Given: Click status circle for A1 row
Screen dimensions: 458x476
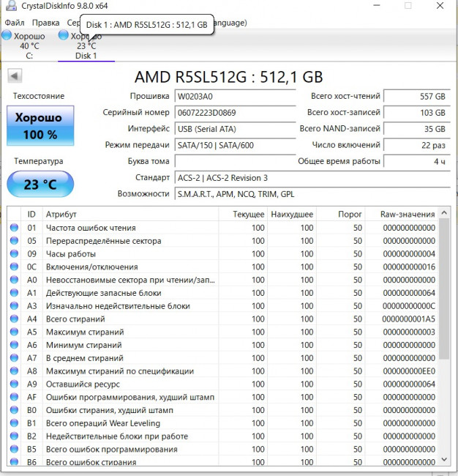Looking at the screenshot, I should coord(14,293).
